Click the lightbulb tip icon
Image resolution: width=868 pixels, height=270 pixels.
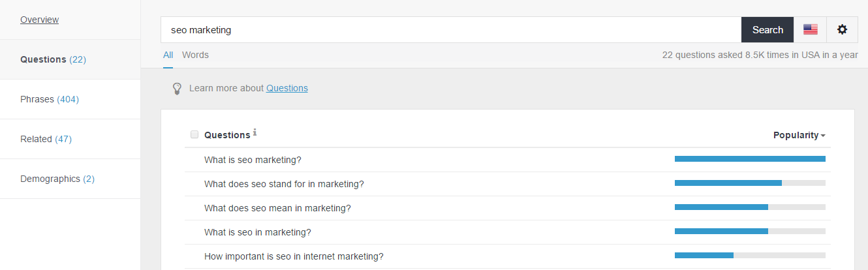(x=176, y=89)
